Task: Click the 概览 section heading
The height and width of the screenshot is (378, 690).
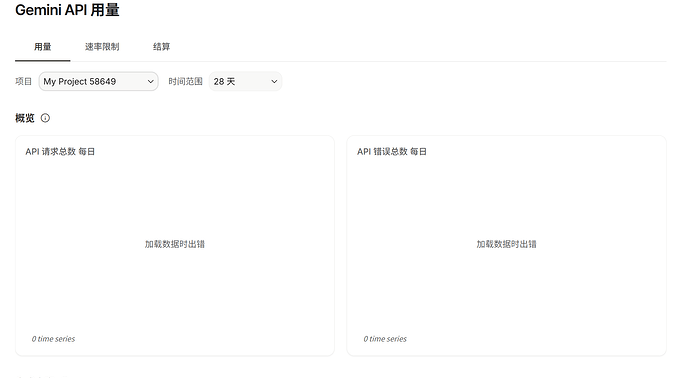Action: [x=25, y=118]
